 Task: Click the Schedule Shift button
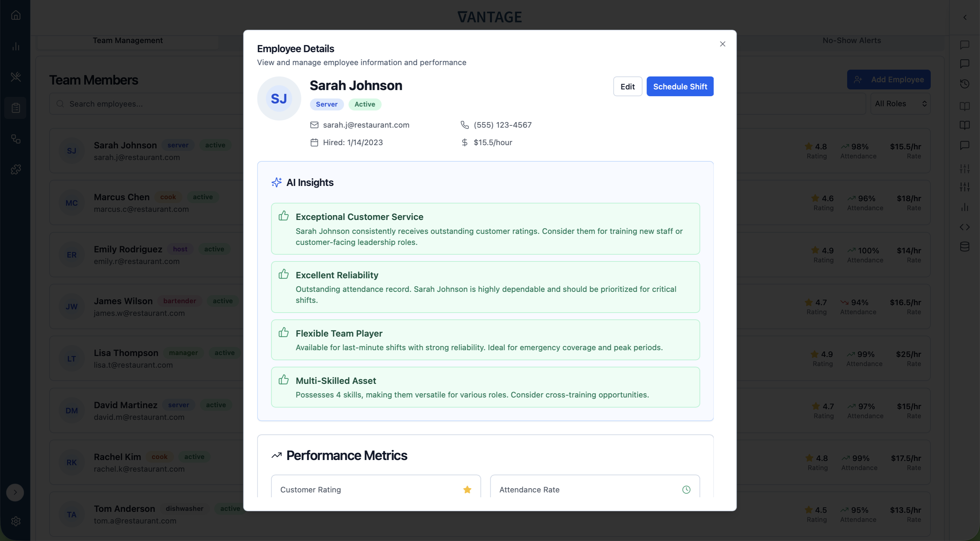pyautogui.click(x=680, y=86)
